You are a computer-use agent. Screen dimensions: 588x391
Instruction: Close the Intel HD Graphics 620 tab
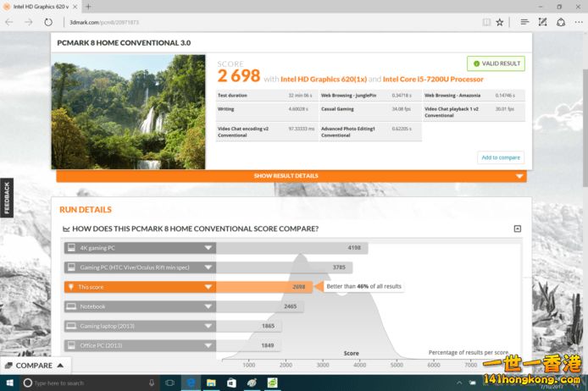pyautogui.click(x=75, y=7)
